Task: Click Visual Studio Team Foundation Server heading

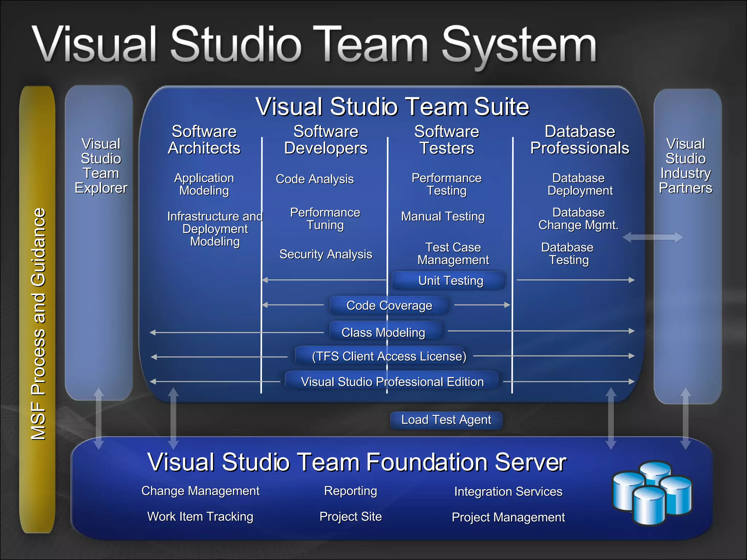Action: 356,462
